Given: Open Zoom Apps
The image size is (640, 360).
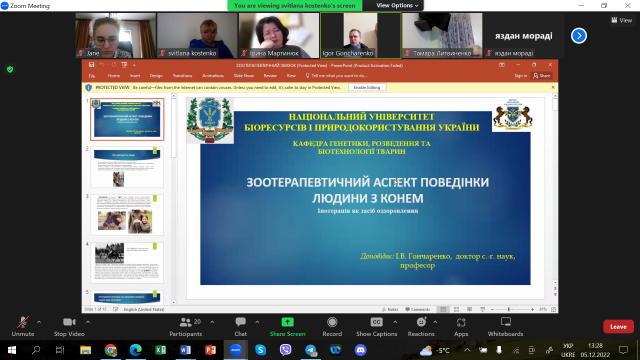Looking at the screenshot, I should pos(461,327).
